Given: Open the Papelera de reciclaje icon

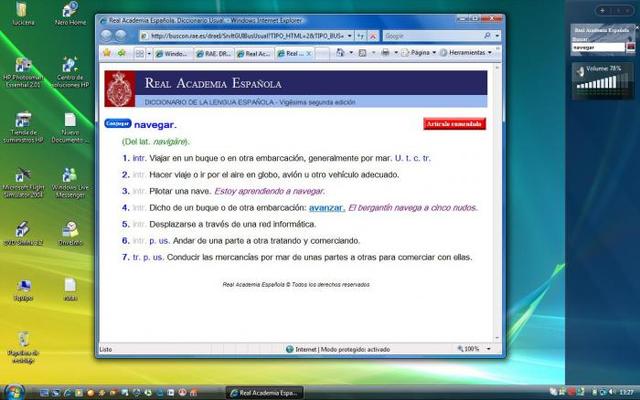Looking at the screenshot, I should click(x=23, y=347).
